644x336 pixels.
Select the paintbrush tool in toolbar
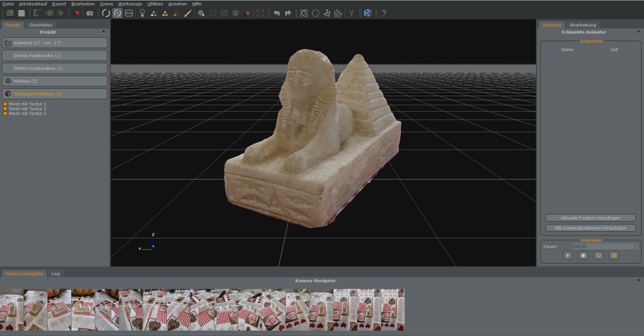[x=188, y=13]
